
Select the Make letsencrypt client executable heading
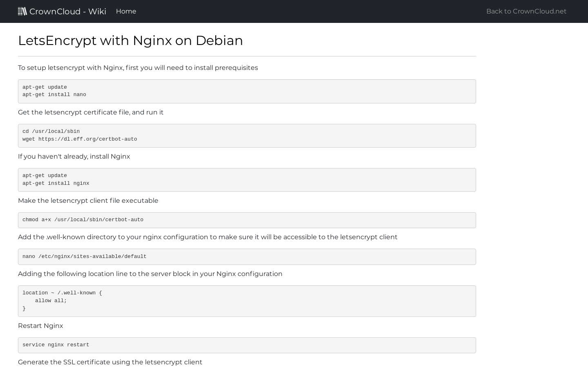[88, 200]
